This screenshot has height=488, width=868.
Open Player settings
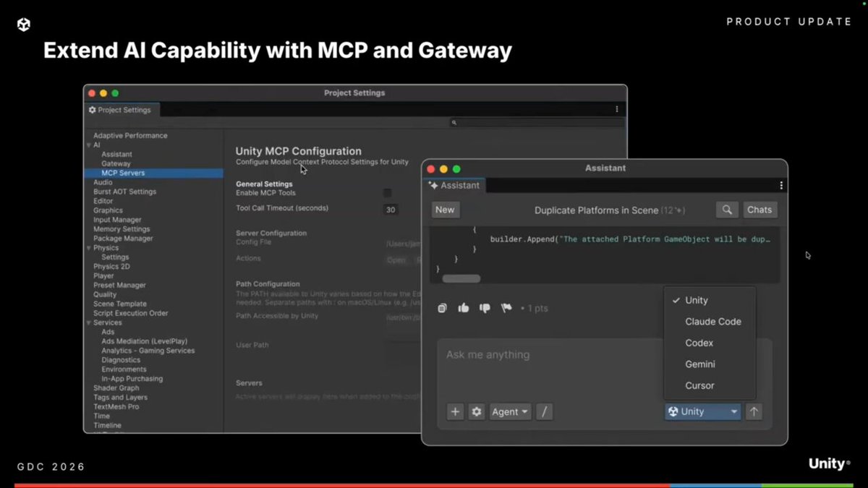coord(103,275)
